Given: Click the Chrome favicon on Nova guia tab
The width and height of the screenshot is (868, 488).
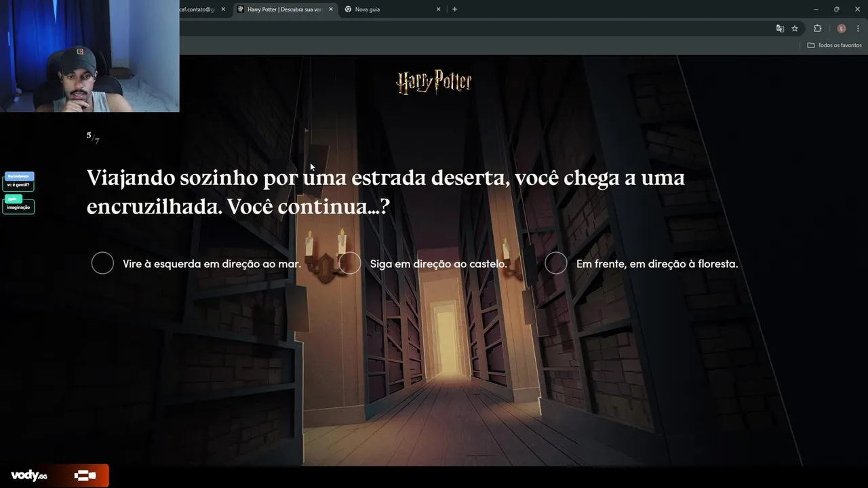Looking at the screenshot, I should (348, 9).
